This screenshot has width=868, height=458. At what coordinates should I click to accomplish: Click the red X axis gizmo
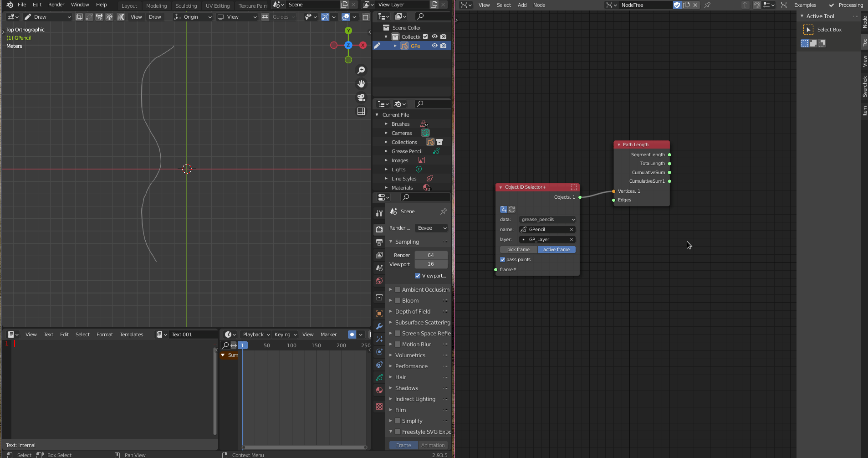(363, 45)
